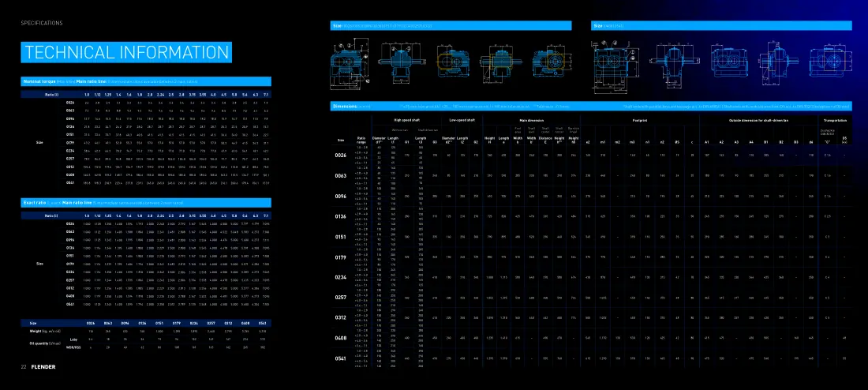
Task: Click page number 22
Action: pyautogui.click(x=24, y=367)
